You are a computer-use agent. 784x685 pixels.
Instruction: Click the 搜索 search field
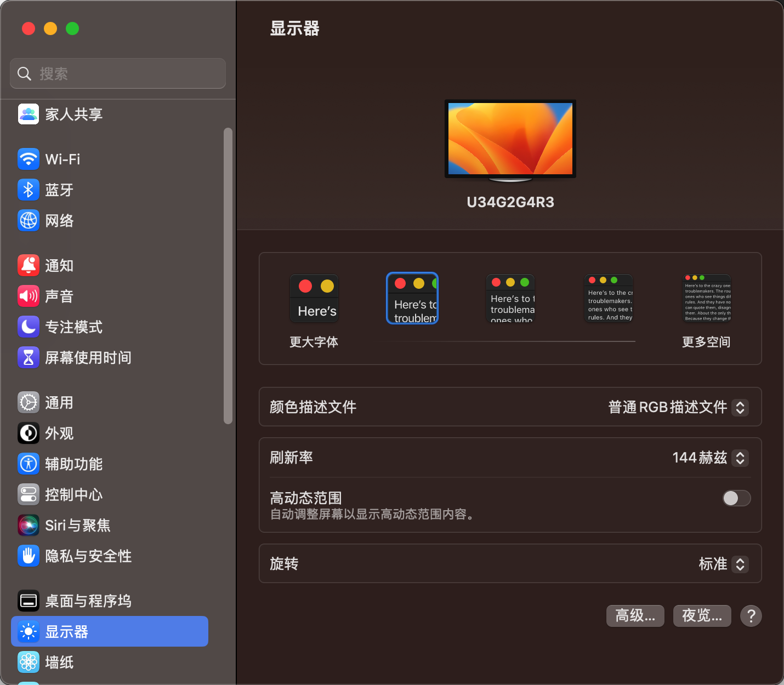pos(118,73)
